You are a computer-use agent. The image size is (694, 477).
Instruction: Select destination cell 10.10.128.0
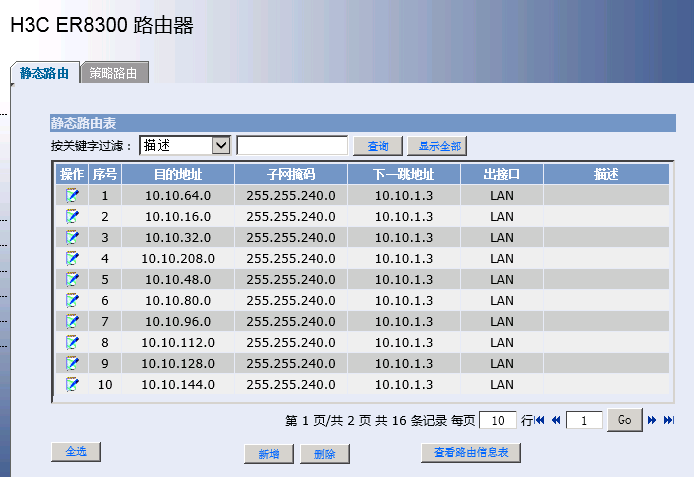click(178, 363)
